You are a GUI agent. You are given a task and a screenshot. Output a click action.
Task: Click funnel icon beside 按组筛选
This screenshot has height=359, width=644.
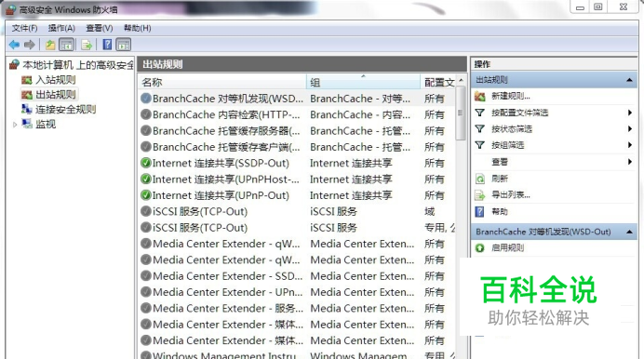tap(479, 145)
